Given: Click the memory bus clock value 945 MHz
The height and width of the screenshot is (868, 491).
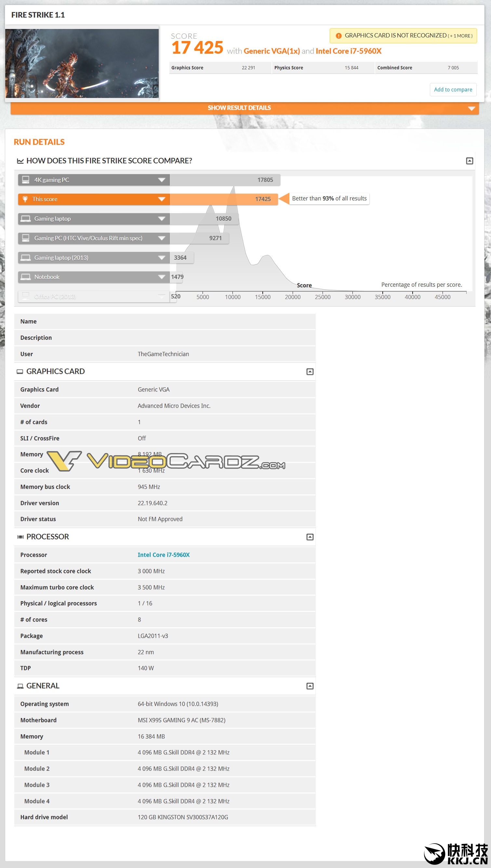Looking at the screenshot, I should (149, 487).
